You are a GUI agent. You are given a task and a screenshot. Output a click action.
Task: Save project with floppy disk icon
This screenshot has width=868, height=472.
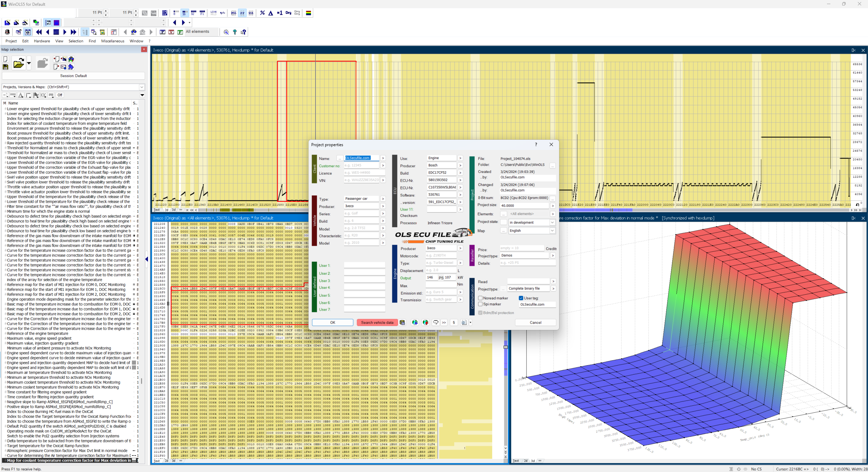tap(5, 67)
